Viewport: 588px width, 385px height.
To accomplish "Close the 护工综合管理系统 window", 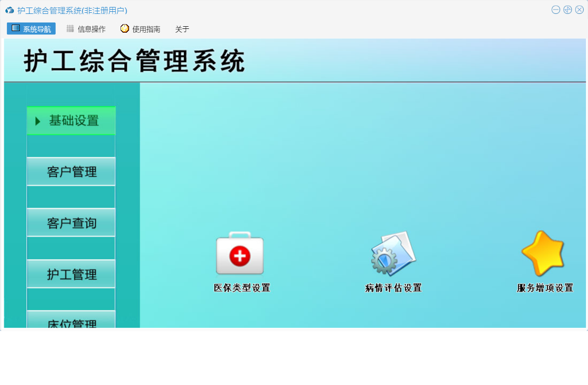I will coord(580,10).
